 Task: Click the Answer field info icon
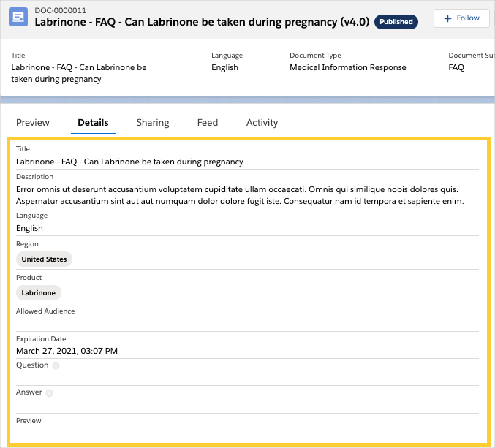(50, 393)
